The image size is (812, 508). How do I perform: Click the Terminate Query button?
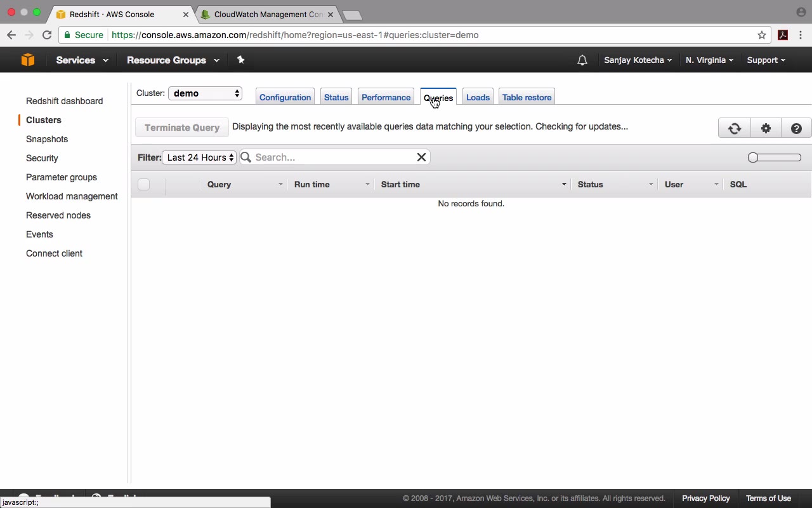182,128
